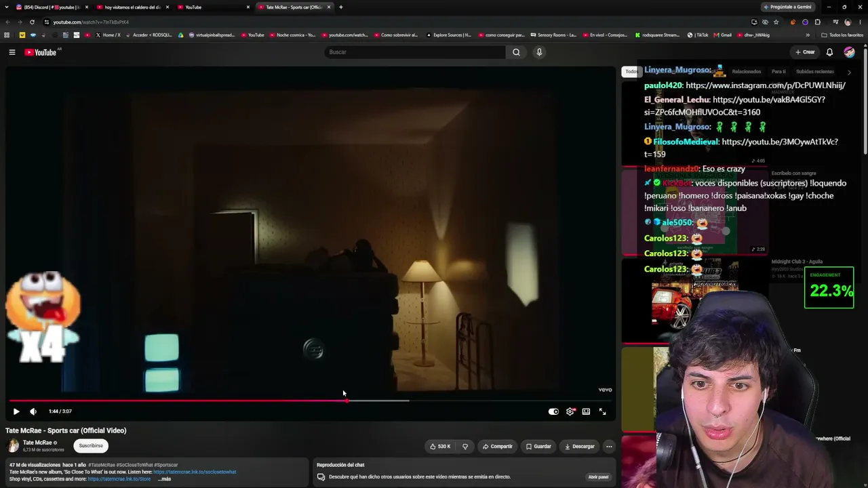Open the tatemcrae.lnk.to/Store link
Screen dimensions: 868x488
coord(119,479)
